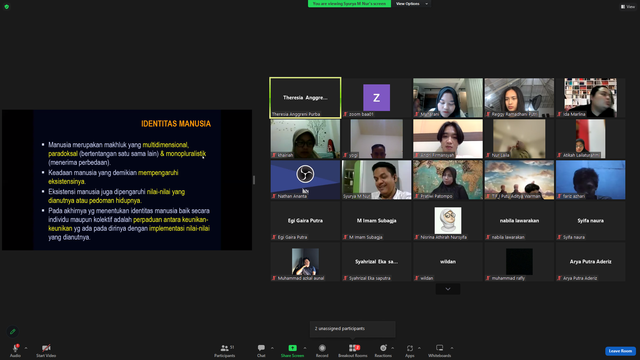Click muted mic icon on nabila lawarakan
640x360 pixels.
click(488, 237)
